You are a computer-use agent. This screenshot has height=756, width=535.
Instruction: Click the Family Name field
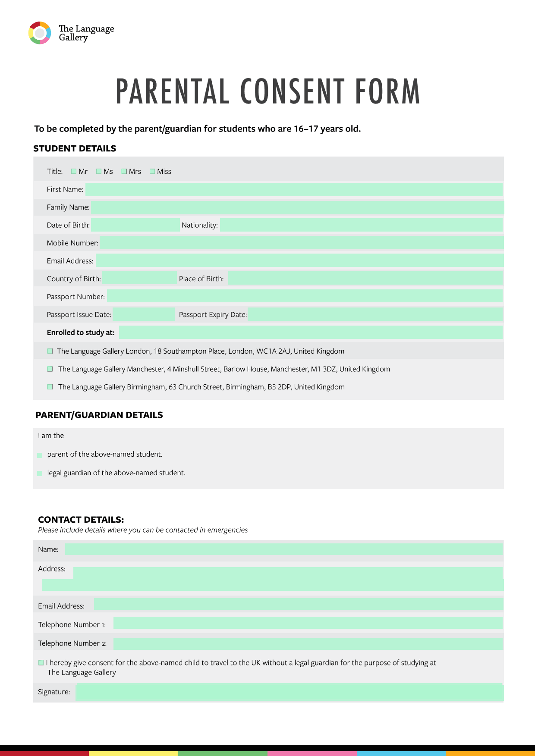297,207
